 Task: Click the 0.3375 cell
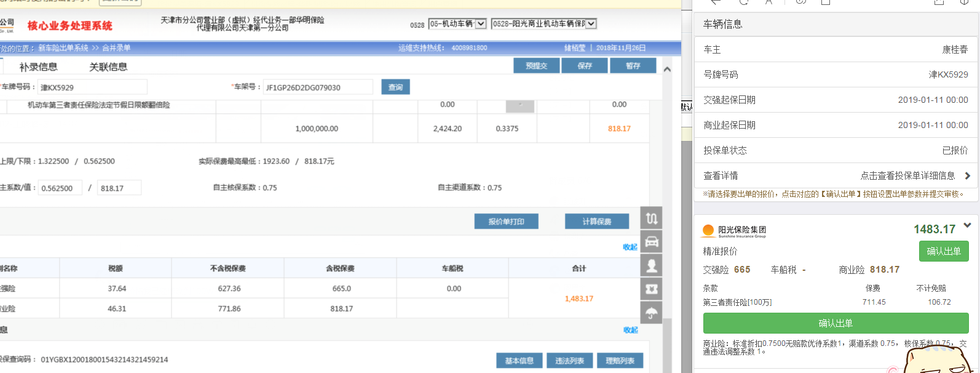(x=507, y=129)
